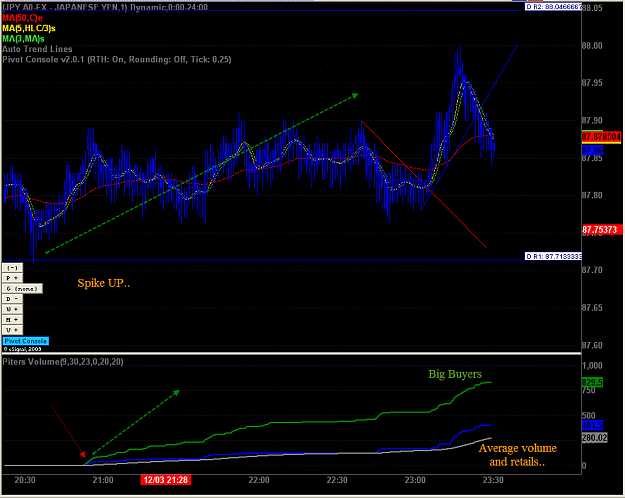
Task: Click the 20:30 time axis label
Action: (25, 480)
